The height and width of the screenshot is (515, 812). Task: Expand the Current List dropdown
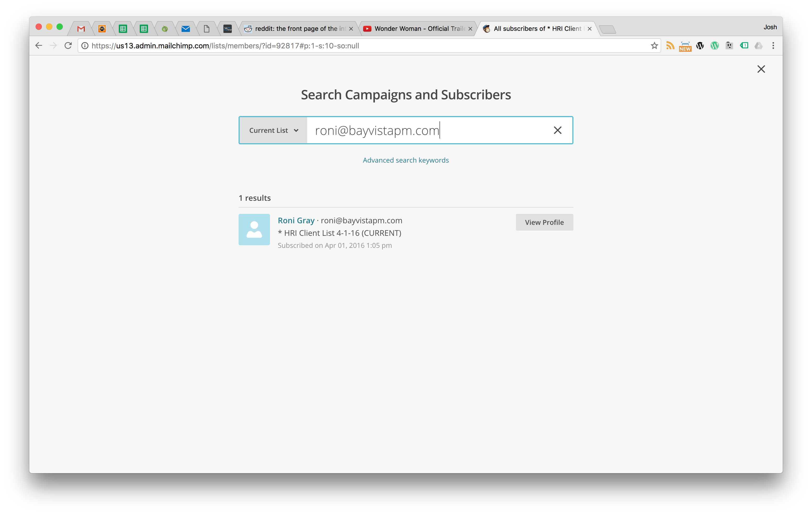[273, 130]
